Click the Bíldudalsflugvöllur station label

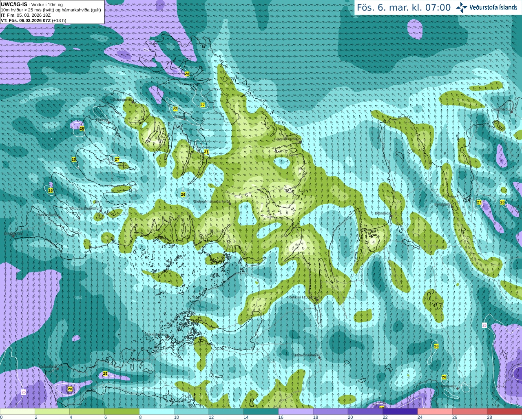click(x=85, y=208)
